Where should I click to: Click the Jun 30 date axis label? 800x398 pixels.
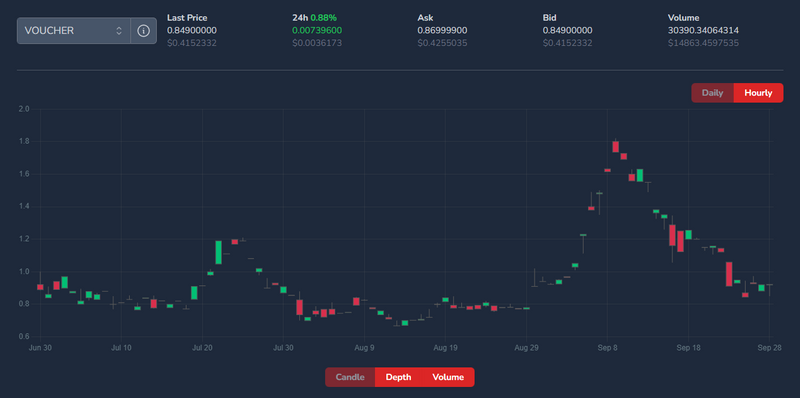pos(40,348)
